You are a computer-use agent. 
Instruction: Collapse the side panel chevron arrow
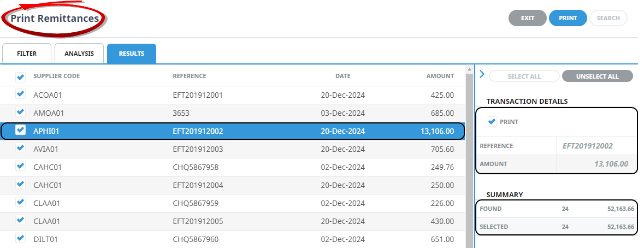pyautogui.click(x=481, y=74)
